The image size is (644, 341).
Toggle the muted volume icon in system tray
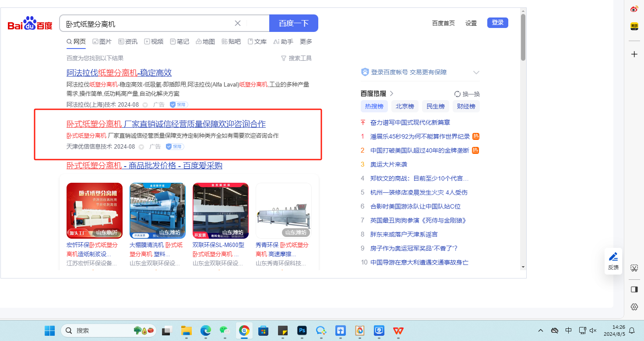pyautogui.click(x=593, y=331)
